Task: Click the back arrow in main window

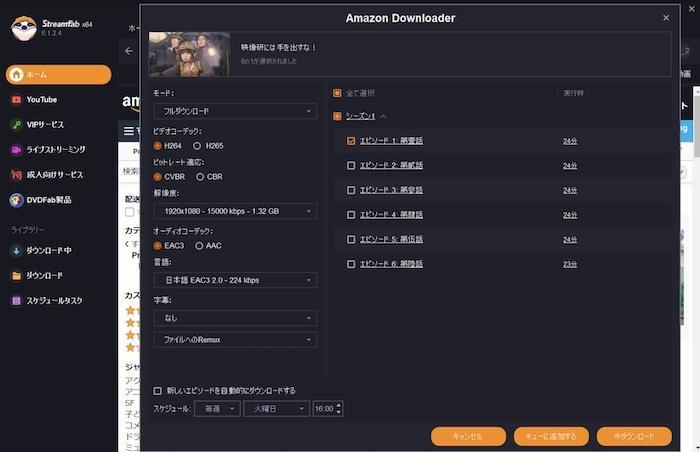Action: [129, 51]
